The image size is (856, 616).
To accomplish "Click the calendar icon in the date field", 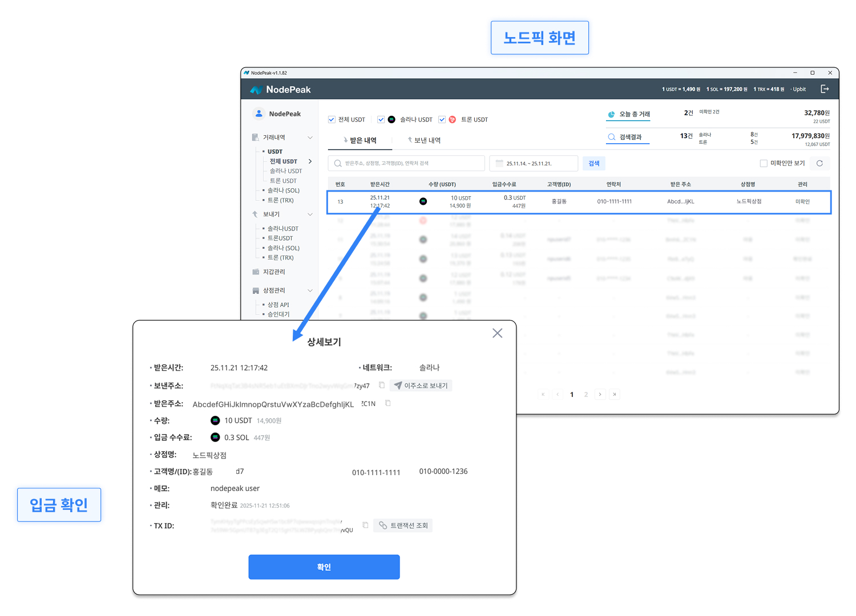I will 499,164.
